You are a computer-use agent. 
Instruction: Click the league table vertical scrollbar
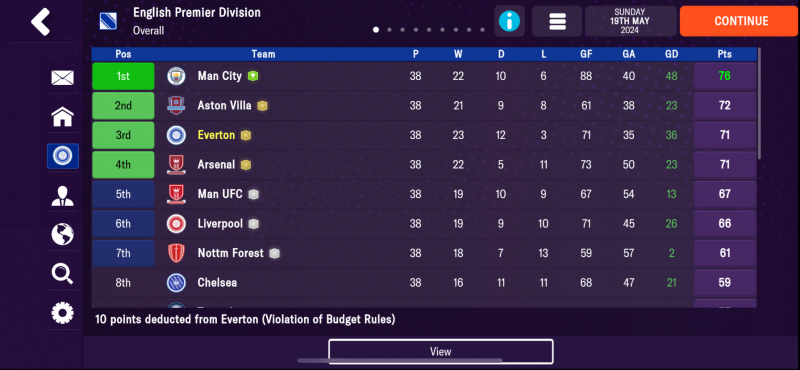tap(759, 104)
